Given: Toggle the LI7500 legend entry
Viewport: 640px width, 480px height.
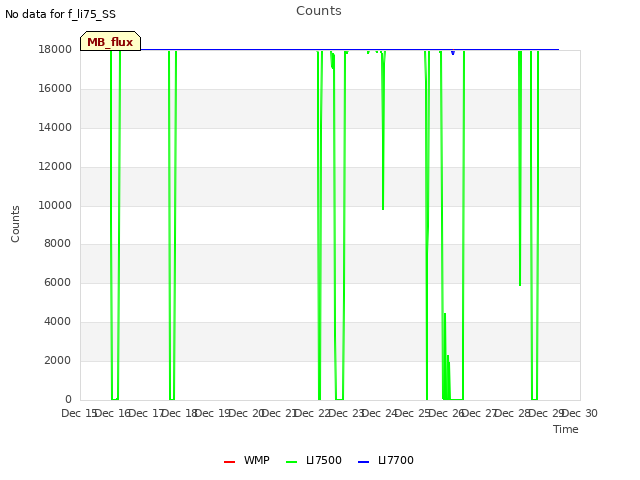Looking at the screenshot, I should tap(314, 460).
